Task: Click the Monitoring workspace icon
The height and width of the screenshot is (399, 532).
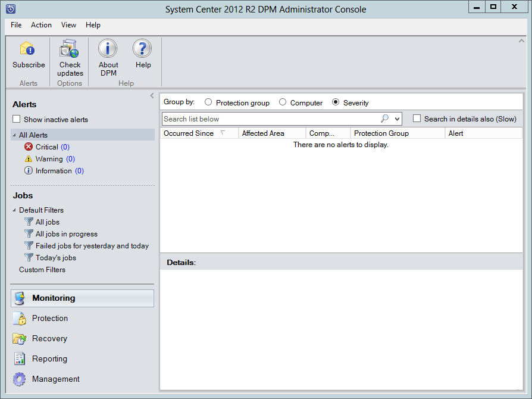Action: (x=20, y=298)
